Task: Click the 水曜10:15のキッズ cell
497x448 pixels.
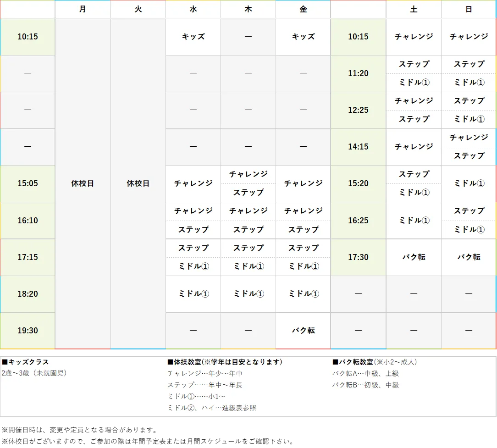Action: (193, 37)
